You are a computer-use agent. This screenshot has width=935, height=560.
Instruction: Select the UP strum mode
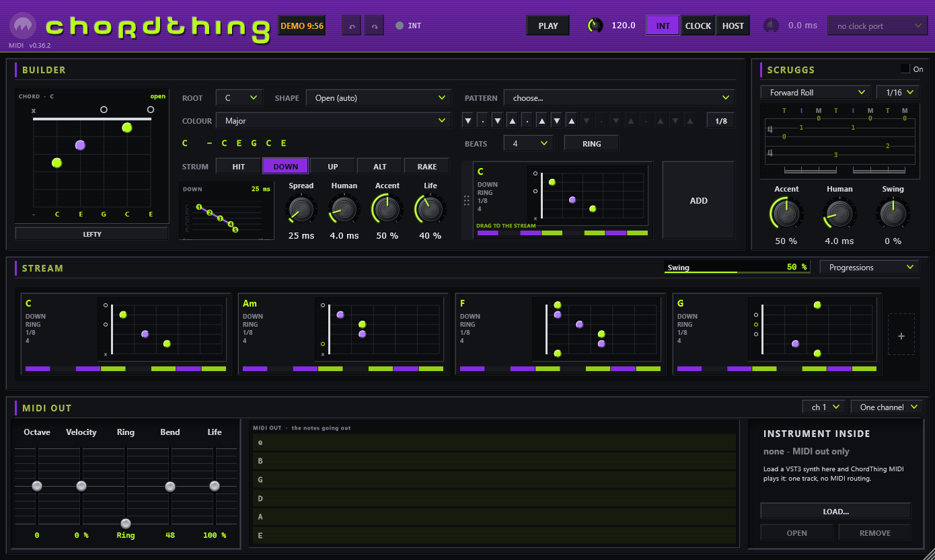click(x=332, y=166)
